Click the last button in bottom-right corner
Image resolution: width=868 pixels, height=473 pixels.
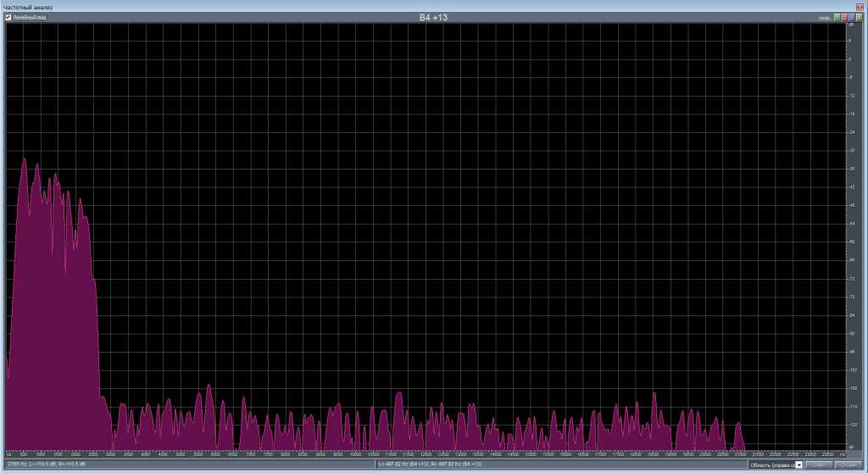(849, 465)
